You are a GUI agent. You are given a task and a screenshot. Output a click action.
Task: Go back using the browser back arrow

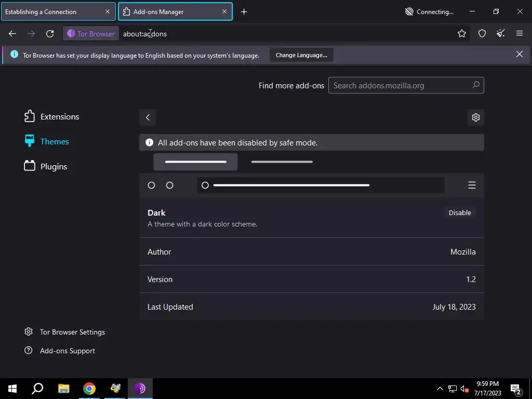point(12,34)
